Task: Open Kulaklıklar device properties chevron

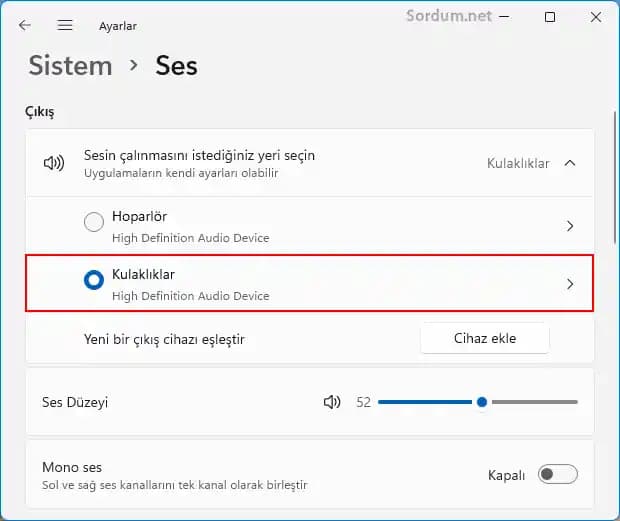Action: tap(570, 284)
